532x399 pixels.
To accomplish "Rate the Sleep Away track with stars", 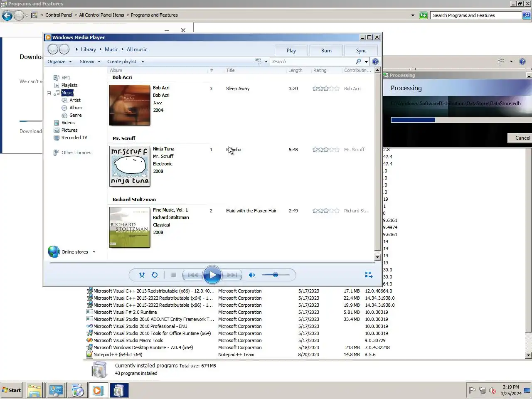I will 326,89.
